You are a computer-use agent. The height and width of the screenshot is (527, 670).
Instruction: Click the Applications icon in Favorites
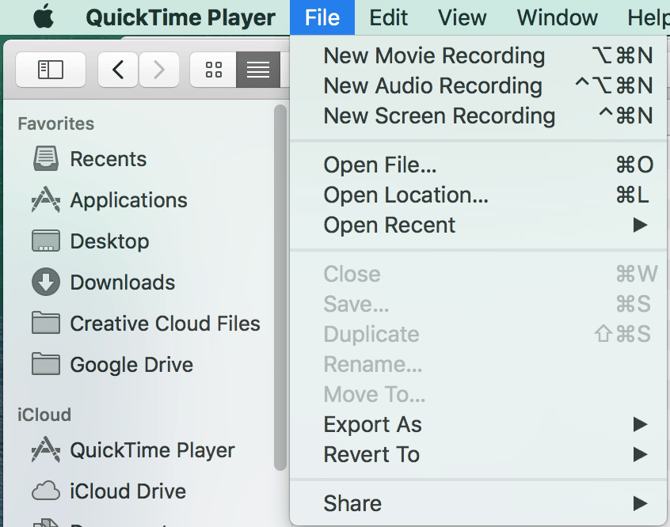click(x=46, y=200)
